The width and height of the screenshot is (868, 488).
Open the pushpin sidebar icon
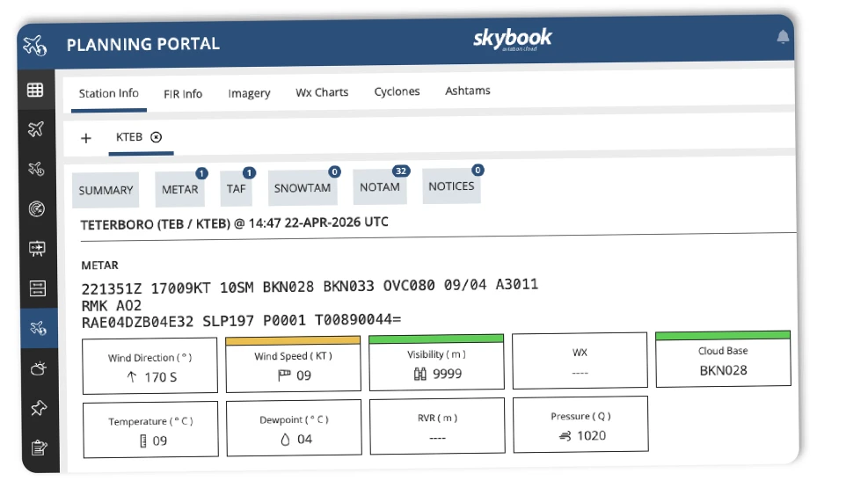coord(39,408)
